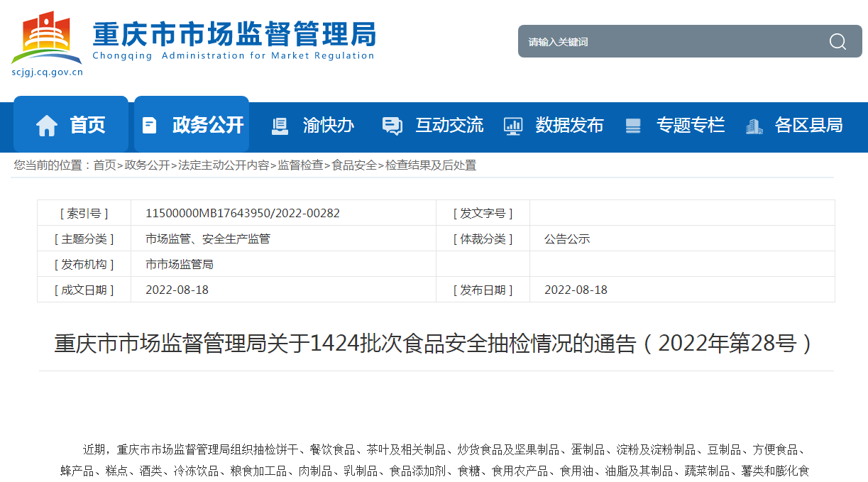Click the magnifying glass search icon
The height and width of the screenshot is (482, 868).
837,42
